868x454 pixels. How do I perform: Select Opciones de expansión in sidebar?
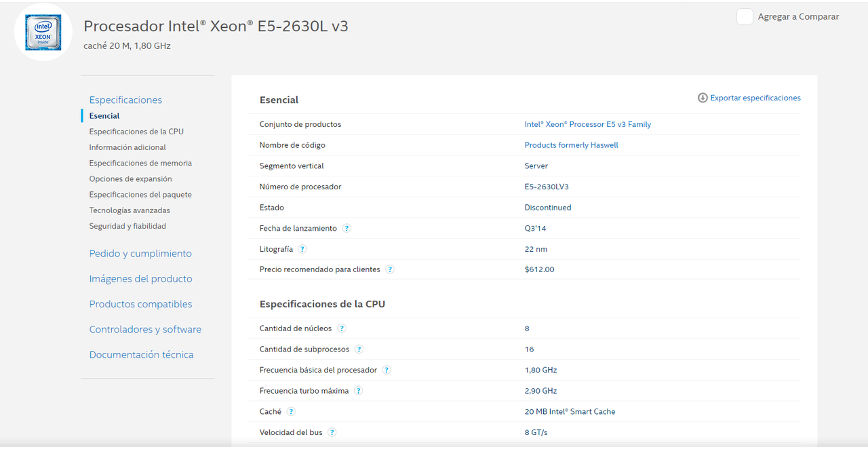(x=131, y=179)
